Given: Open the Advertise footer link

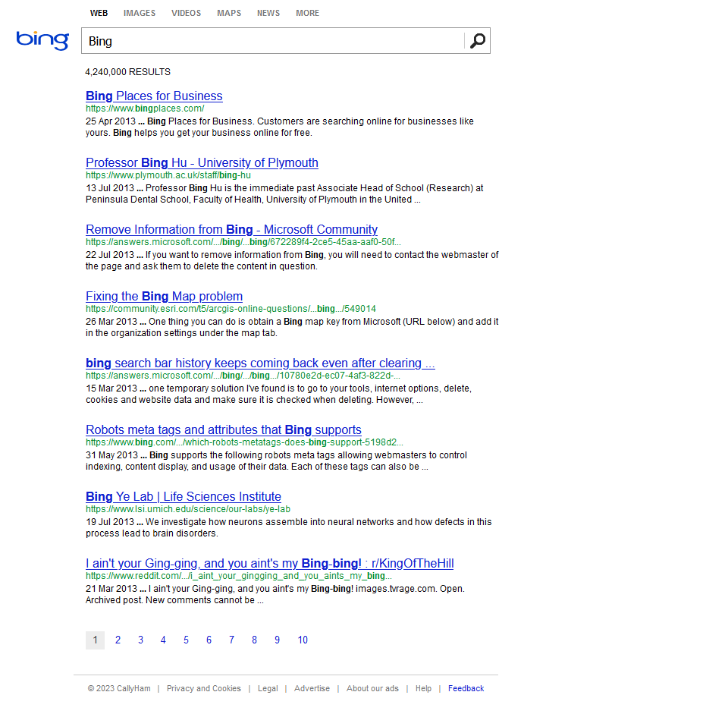Looking at the screenshot, I should click(x=312, y=688).
